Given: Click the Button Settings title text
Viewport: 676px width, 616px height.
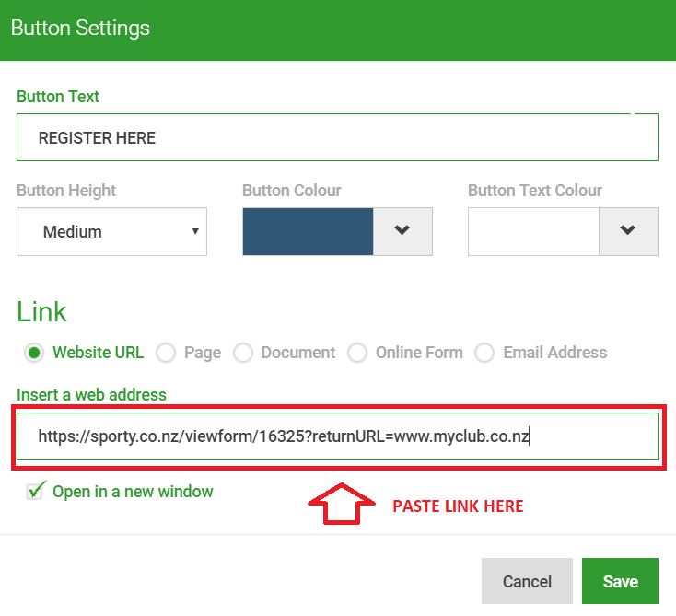Looking at the screenshot, I should (80, 28).
